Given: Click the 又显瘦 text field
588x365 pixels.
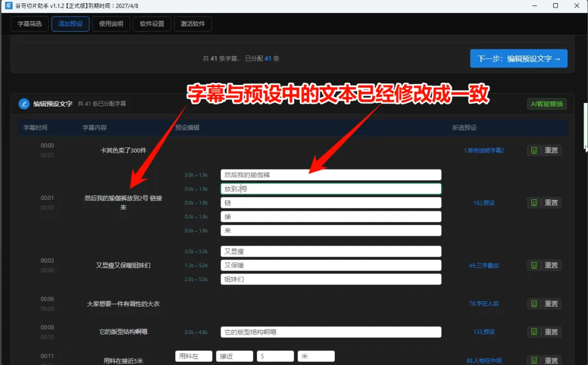Looking at the screenshot, I should tap(331, 251).
